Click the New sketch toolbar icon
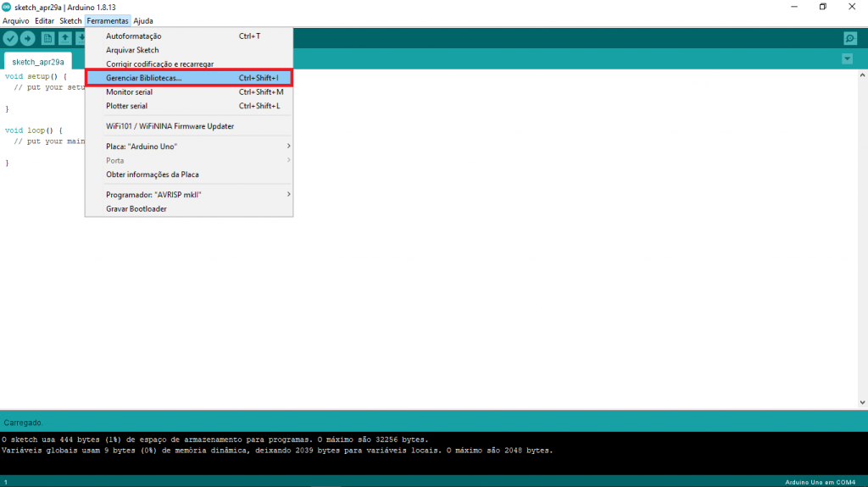Screen dimensions: 868x487 pos(47,38)
